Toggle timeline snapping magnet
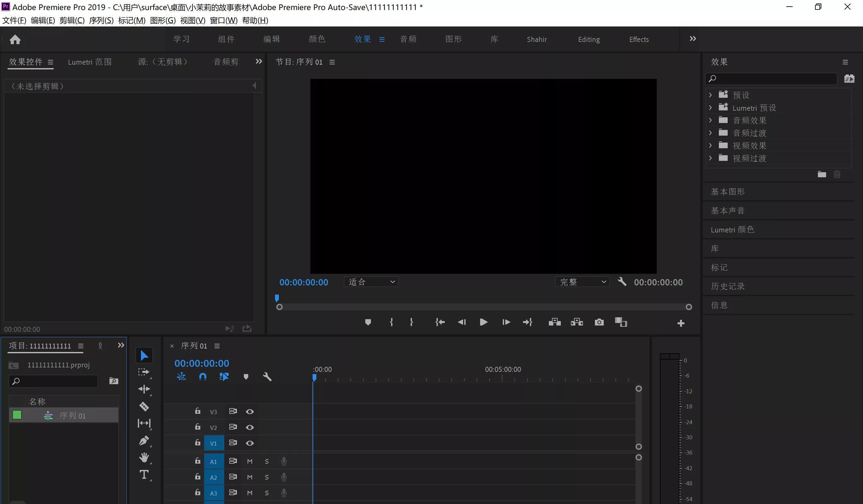The width and height of the screenshot is (863, 504). pyautogui.click(x=203, y=377)
